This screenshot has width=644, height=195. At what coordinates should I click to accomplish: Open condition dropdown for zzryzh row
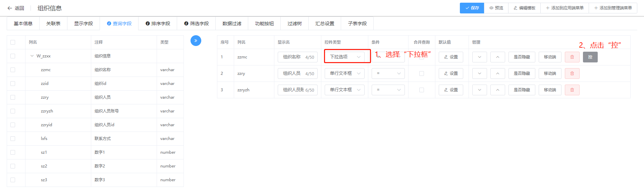coord(388,90)
